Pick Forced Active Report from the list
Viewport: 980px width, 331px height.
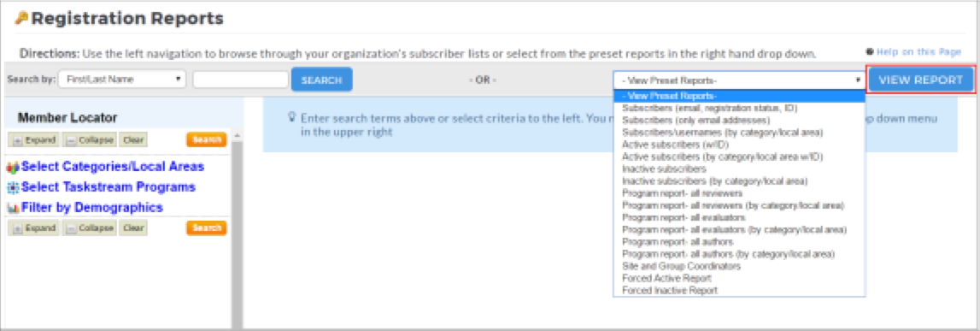click(667, 279)
